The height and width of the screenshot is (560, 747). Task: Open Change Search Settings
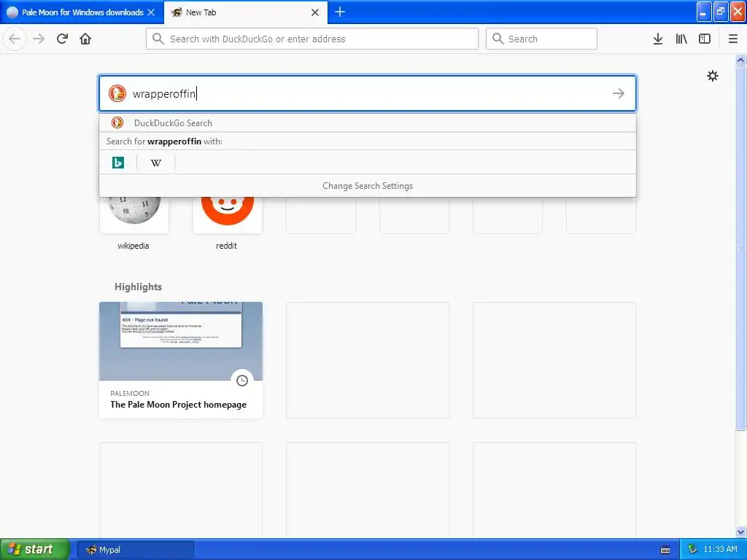point(368,186)
